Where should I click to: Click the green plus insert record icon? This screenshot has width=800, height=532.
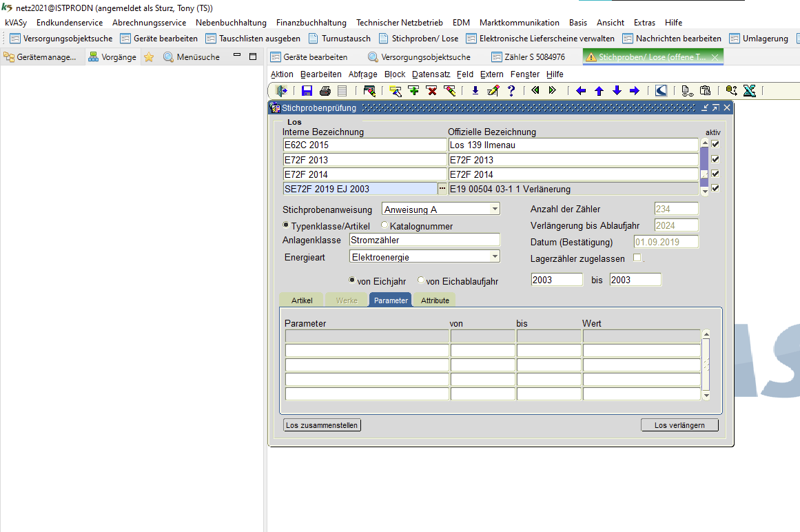413,91
